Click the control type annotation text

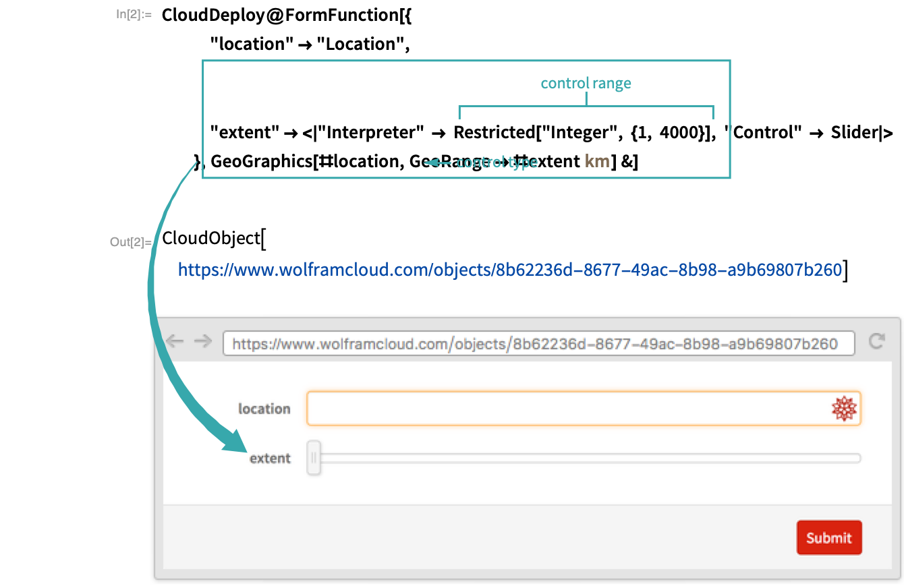(x=497, y=163)
